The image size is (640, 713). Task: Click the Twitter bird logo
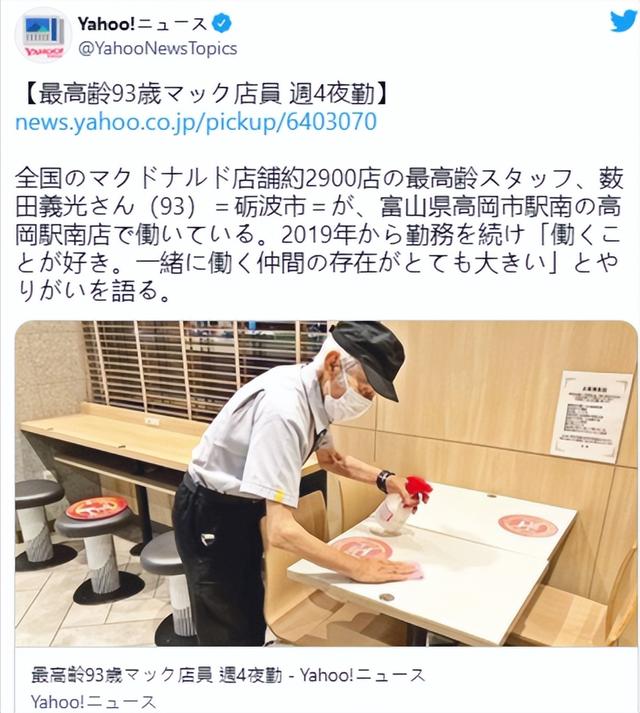click(x=624, y=21)
